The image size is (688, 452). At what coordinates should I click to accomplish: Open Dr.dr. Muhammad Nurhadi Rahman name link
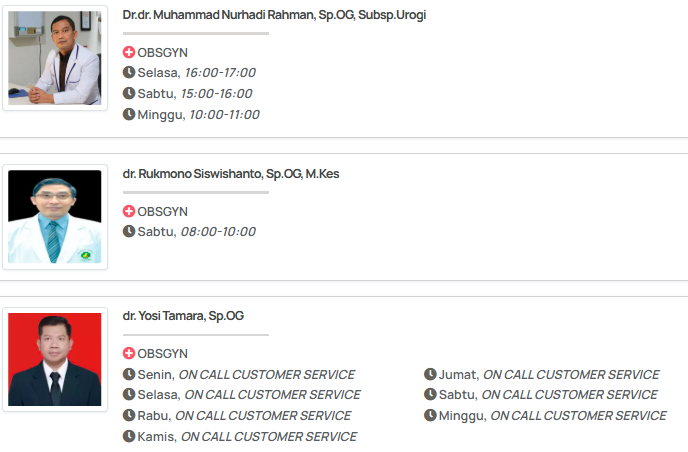(274, 15)
